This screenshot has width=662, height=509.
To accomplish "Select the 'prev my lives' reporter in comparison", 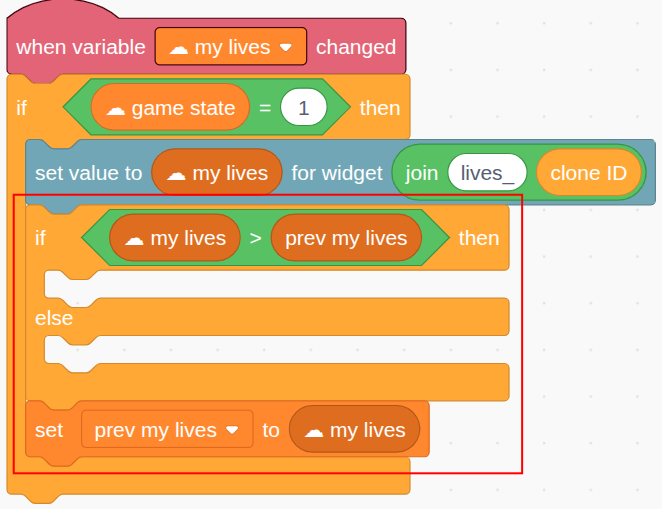I will pos(346,237).
